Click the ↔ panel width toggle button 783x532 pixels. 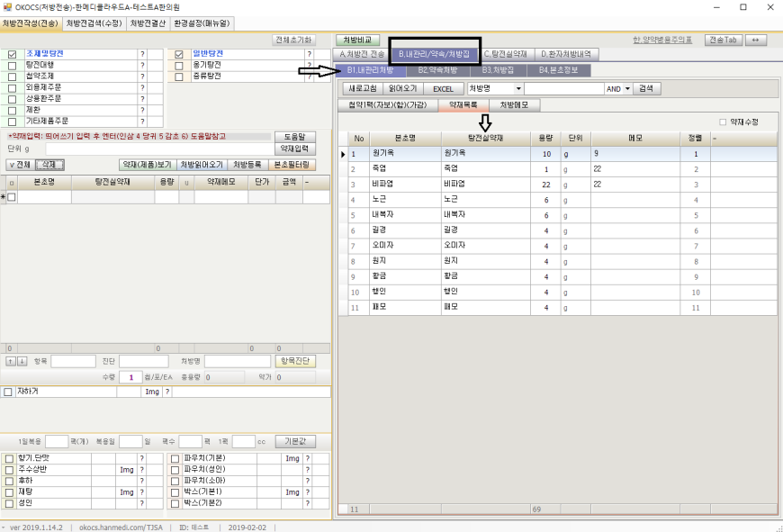tap(755, 40)
